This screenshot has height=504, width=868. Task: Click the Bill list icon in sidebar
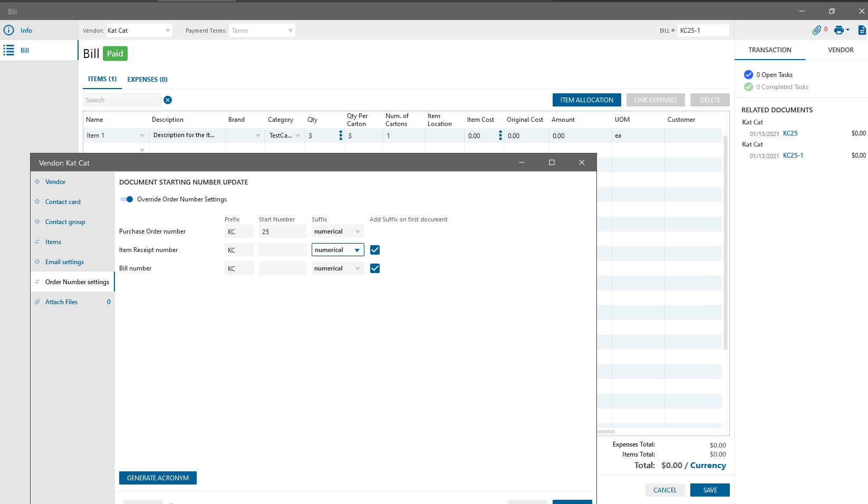pyautogui.click(x=9, y=50)
